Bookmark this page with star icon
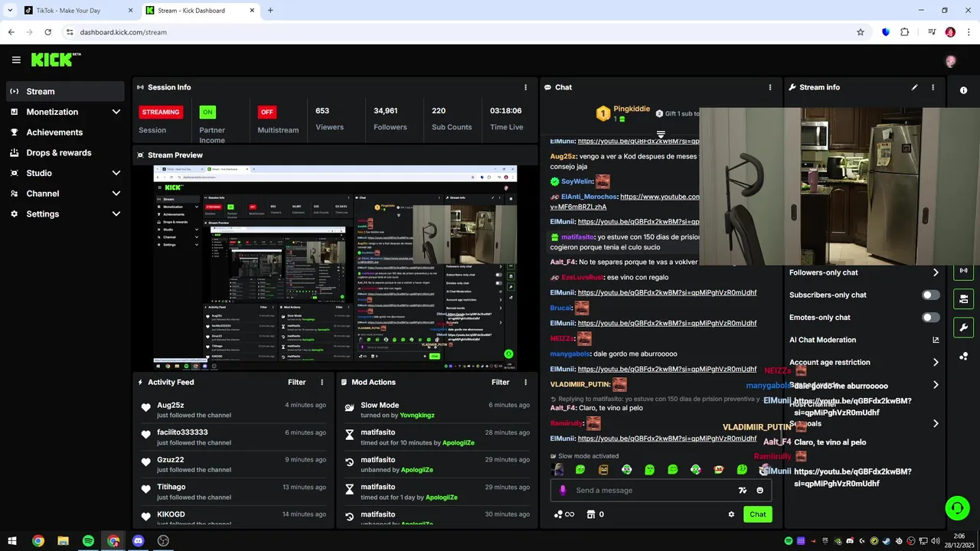This screenshot has height=551, width=980. [x=861, y=32]
